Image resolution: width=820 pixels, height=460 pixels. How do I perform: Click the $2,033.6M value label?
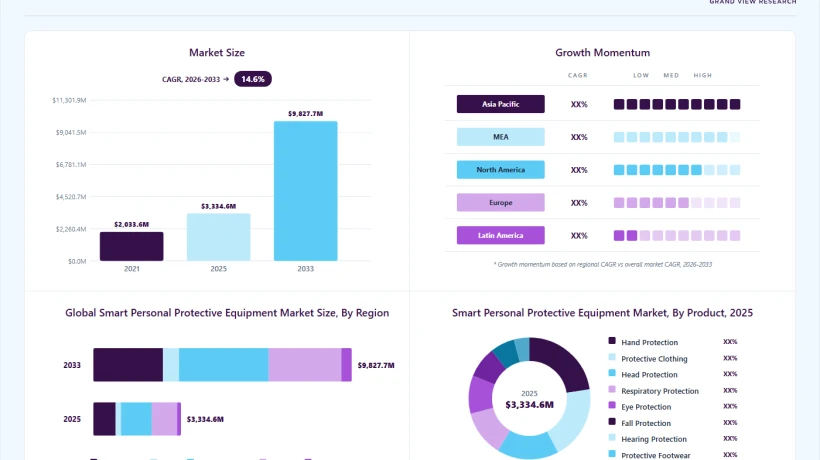pos(131,224)
